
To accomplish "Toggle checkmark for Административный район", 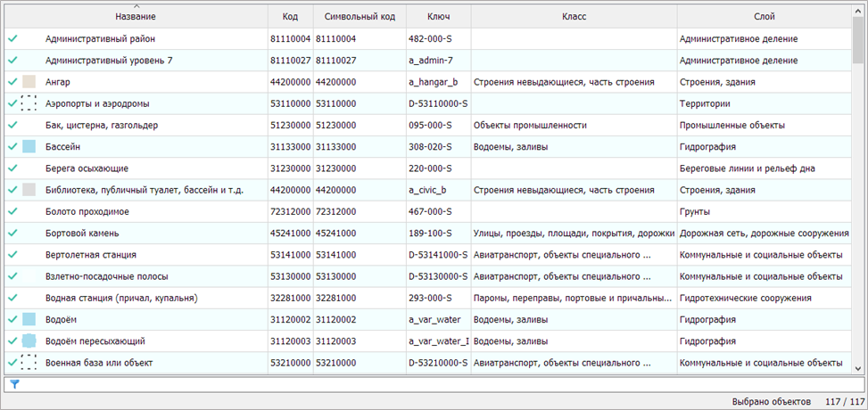I will pyautogui.click(x=12, y=39).
